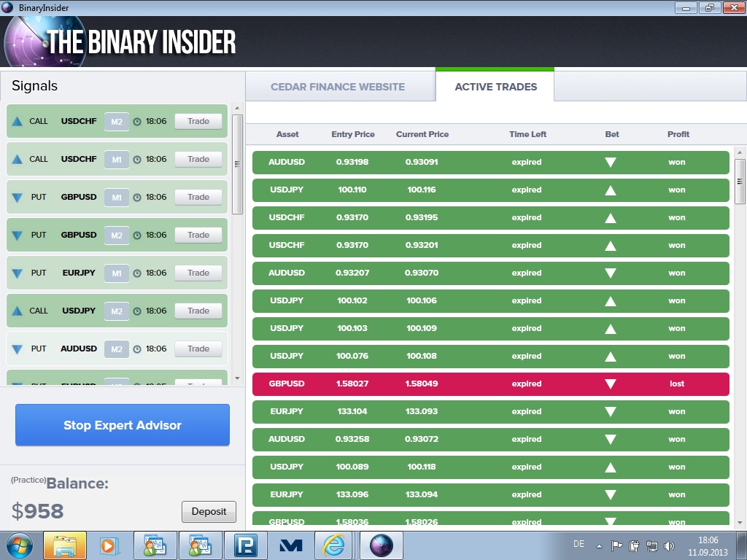Click Trade button for CALL USDJPY M2
Screen dimensions: 747x560
click(198, 311)
